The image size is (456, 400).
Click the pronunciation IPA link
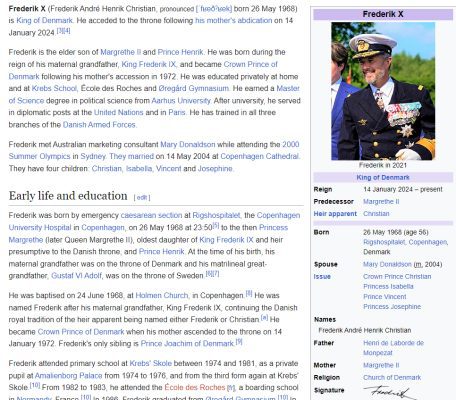click(x=214, y=9)
